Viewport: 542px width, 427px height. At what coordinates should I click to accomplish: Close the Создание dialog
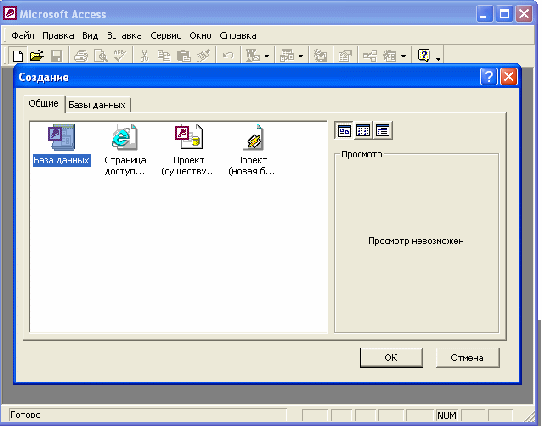click(x=508, y=76)
